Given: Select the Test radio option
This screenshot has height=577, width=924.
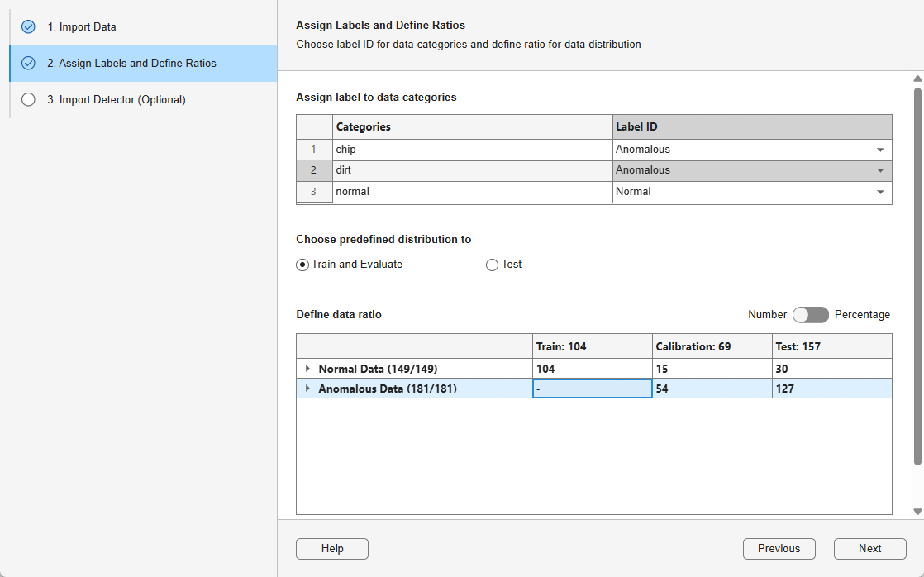Looking at the screenshot, I should tap(492, 265).
